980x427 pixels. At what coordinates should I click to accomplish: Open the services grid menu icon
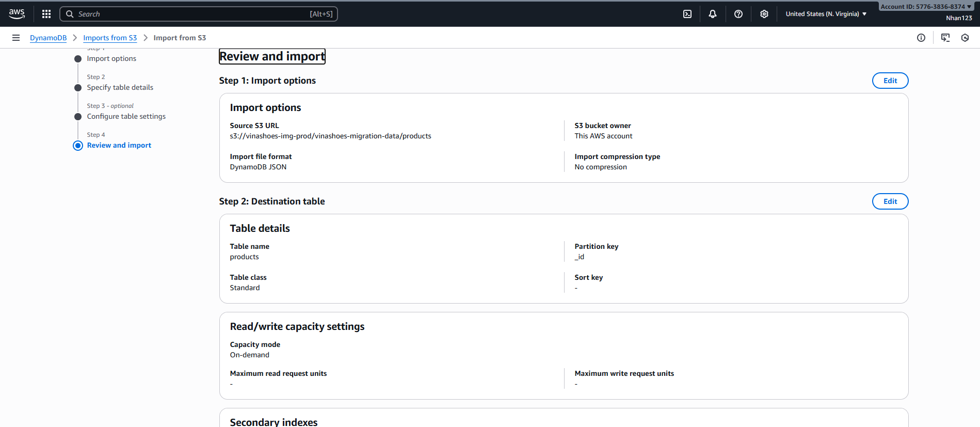coord(46,14)
